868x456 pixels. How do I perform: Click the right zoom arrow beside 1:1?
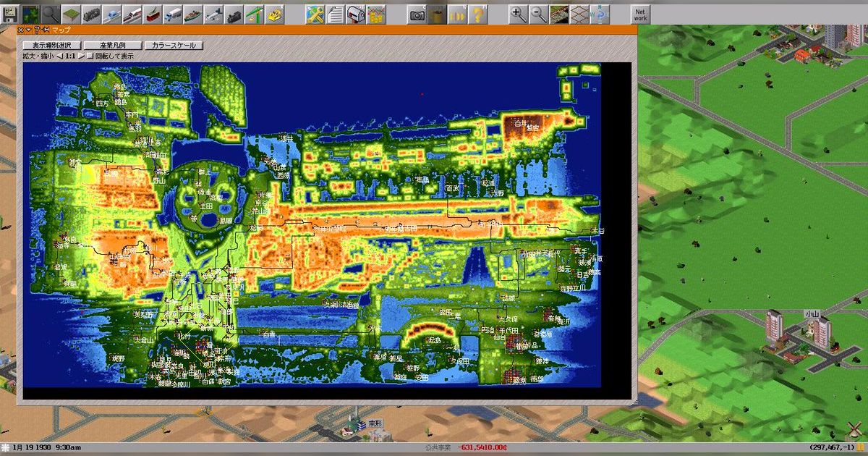pyautogui.click(x=81, y=56)
